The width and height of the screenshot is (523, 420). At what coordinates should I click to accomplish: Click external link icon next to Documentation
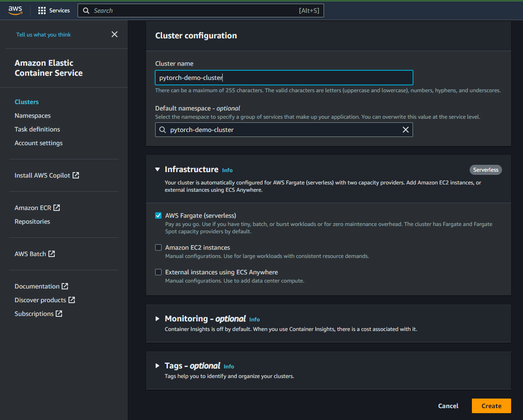tap(65, 286)
